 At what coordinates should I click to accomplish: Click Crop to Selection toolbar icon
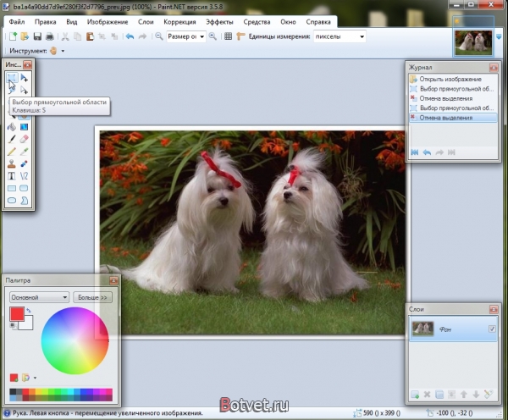point(102,36)
